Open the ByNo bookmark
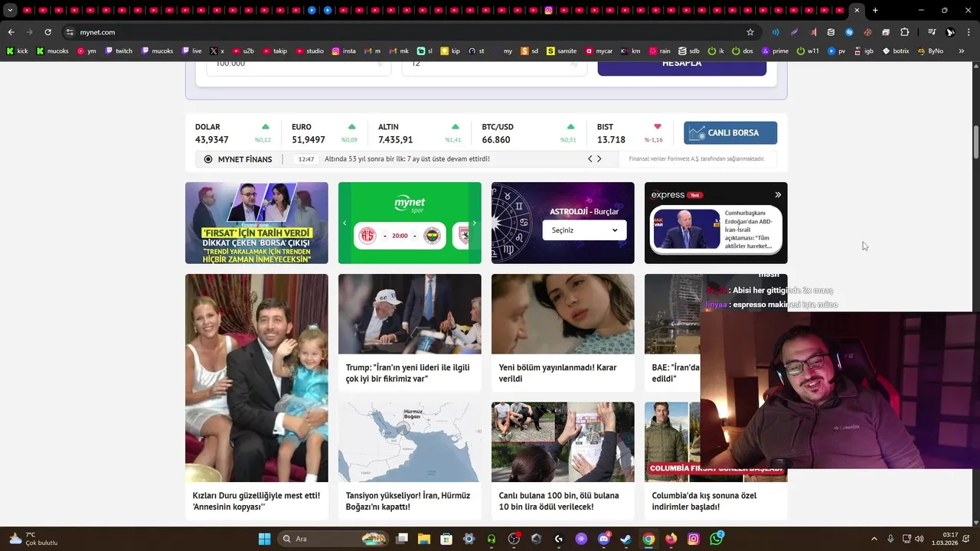Image resolution: width=980 pixels, height=551 pixels. pyautogui.click(x=930, y=51)
